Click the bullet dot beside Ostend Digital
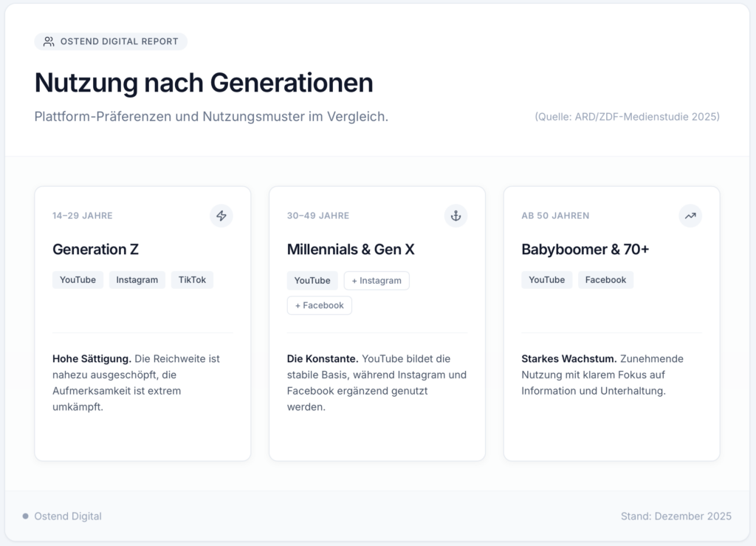Viewport: 756px width, 546px height. [27, 516]
